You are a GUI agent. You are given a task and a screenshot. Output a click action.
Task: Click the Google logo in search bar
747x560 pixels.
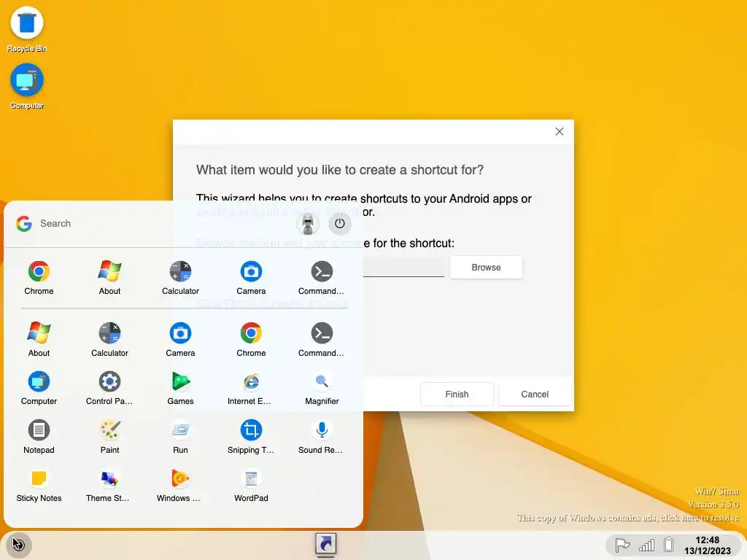[x=24, y=223]
